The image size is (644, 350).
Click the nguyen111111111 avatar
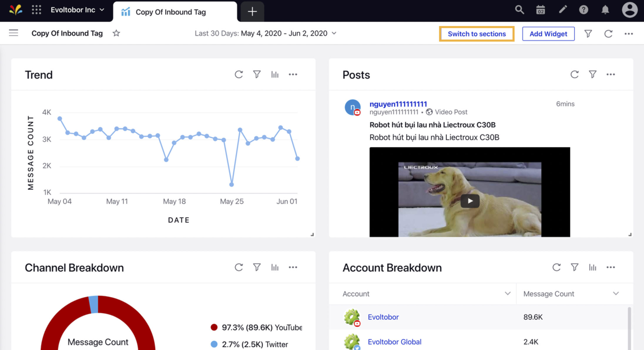pyautogui.click(x=353, y=107)
